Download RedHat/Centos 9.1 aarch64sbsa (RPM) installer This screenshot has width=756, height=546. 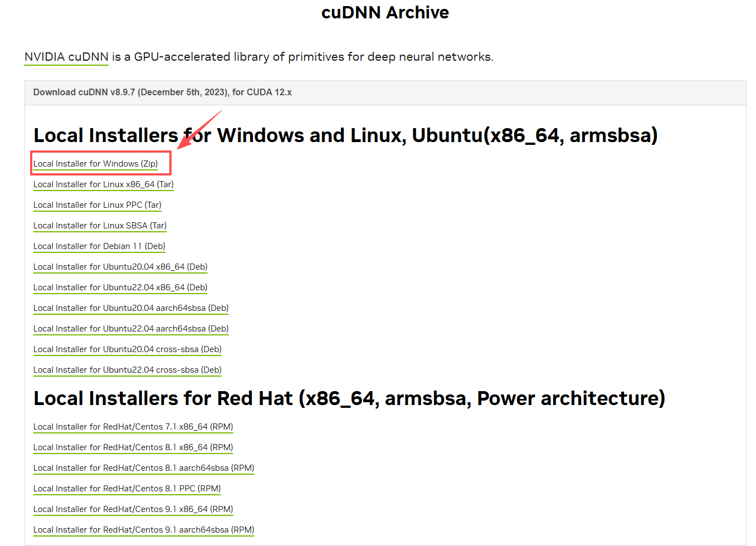[x=143, y=530]
